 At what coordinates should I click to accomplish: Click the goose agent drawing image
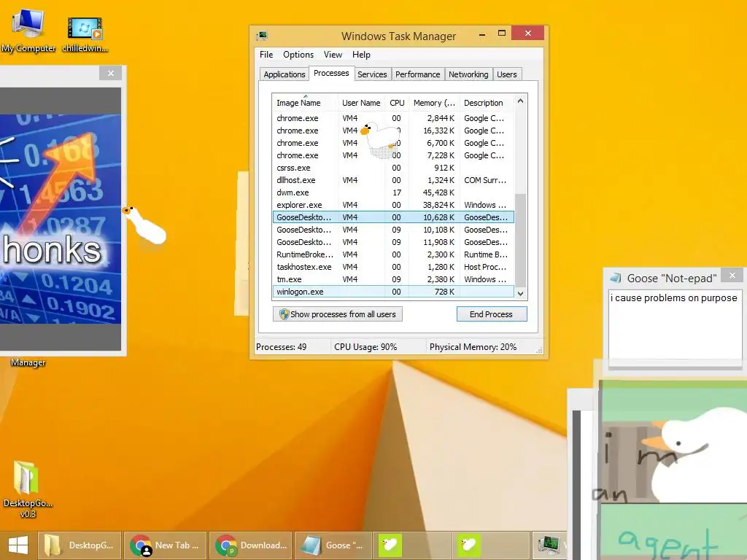click(672, 469)
